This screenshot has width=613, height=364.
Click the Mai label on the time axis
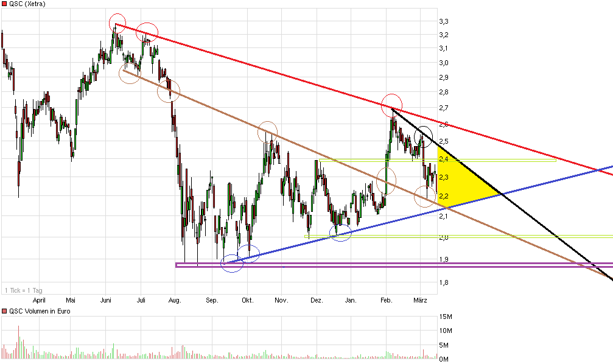point(71,300)
